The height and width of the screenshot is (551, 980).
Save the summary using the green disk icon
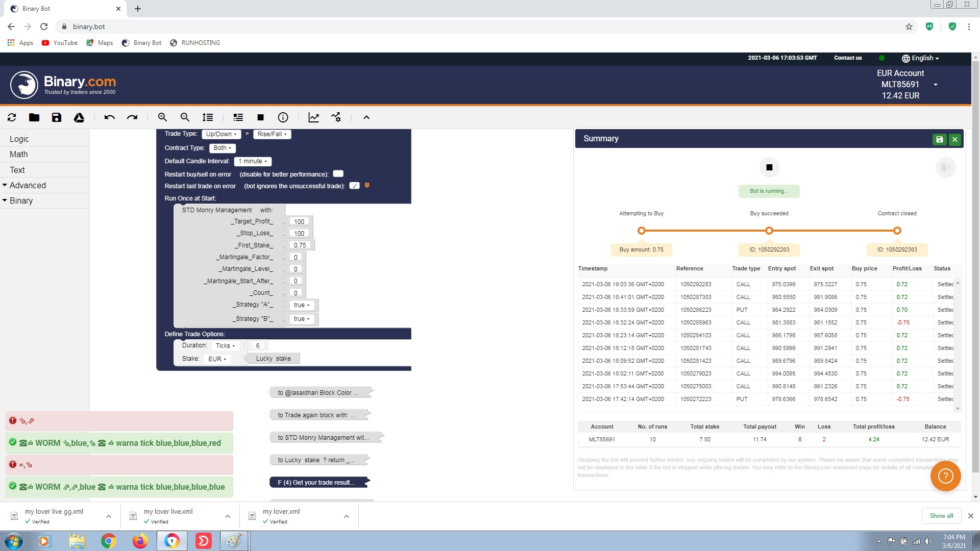(939, 139)
